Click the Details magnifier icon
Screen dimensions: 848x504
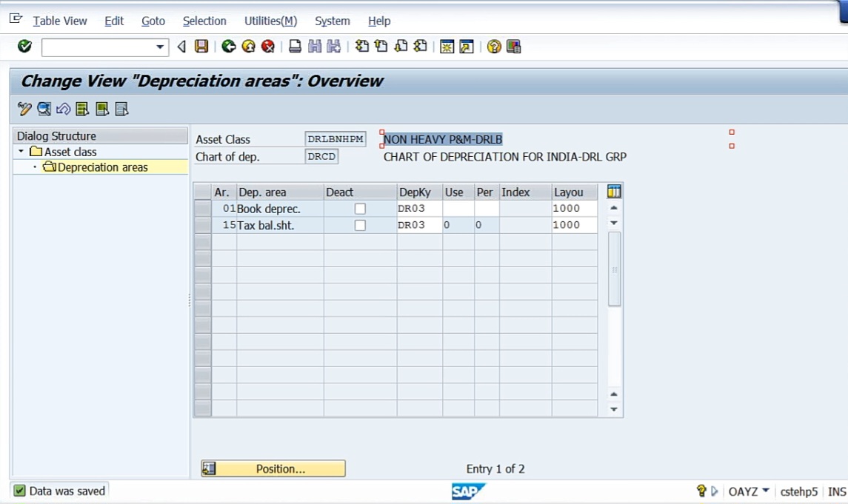tap(44, 109)
